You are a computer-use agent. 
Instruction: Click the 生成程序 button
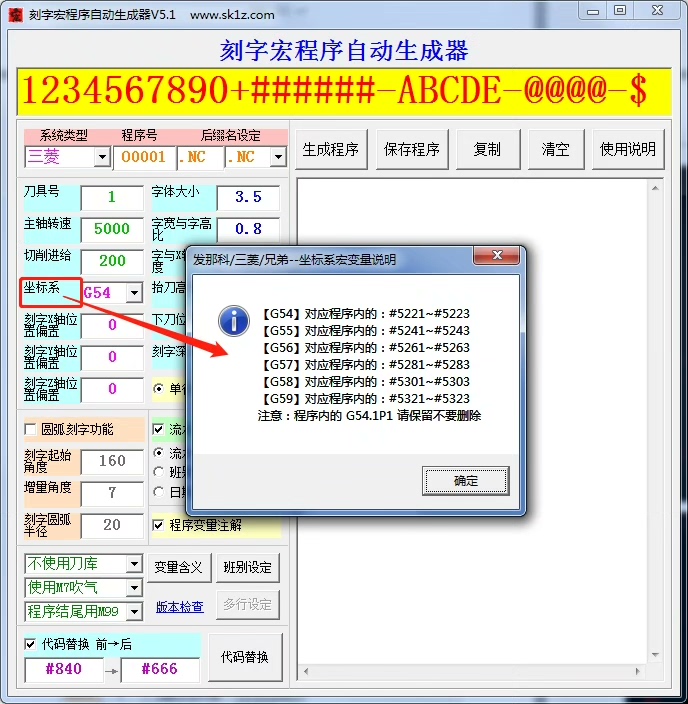(331, 150)
